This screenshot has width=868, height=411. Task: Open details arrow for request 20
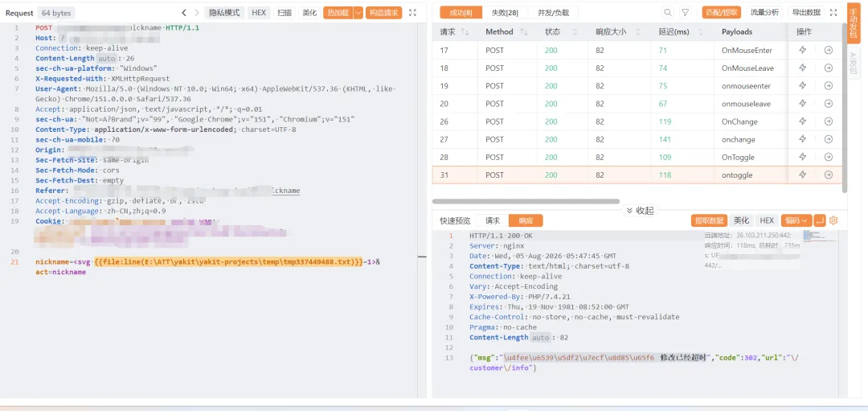click(x=828, y=104)
